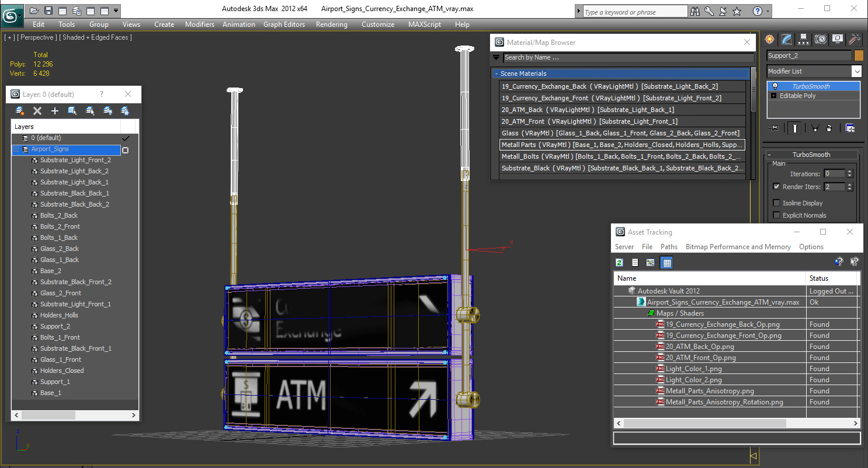Open the Edit menu
Viewport: 868px width, 468px height.
[39, 25]
